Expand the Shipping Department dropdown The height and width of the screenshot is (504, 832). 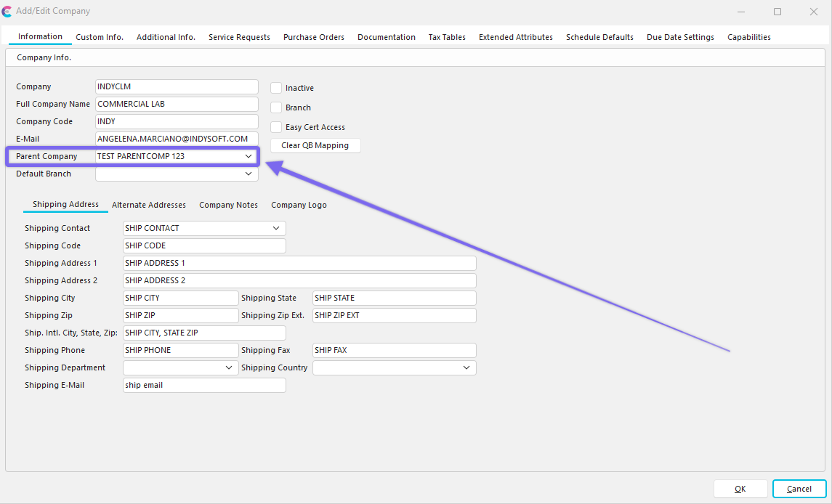click(228, 368)
